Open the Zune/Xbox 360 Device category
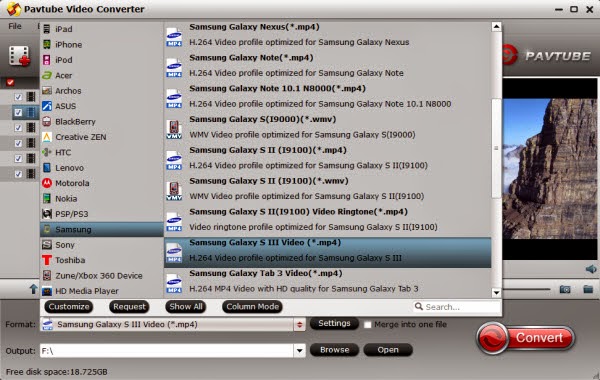Image resolution: width=600 pixels, height=380 pixels. tap(101, 276)
